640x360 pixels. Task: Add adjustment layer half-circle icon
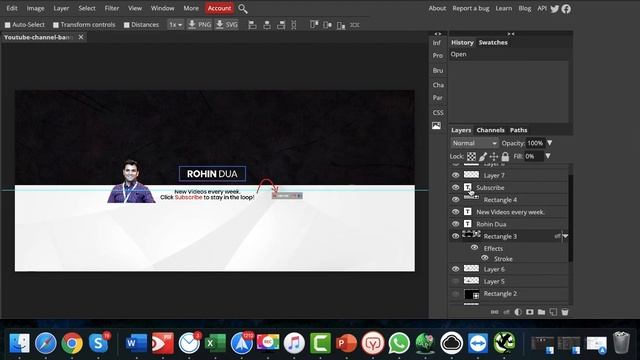click(518, 312)
